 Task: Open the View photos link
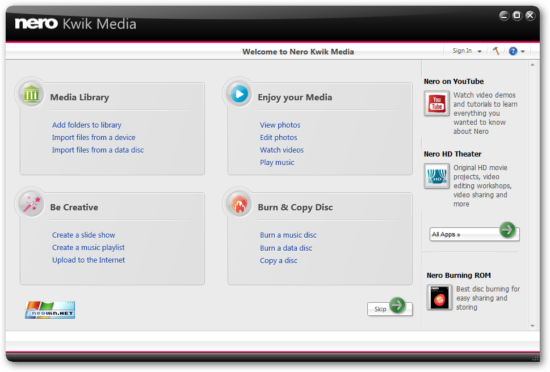click(280, 125)
